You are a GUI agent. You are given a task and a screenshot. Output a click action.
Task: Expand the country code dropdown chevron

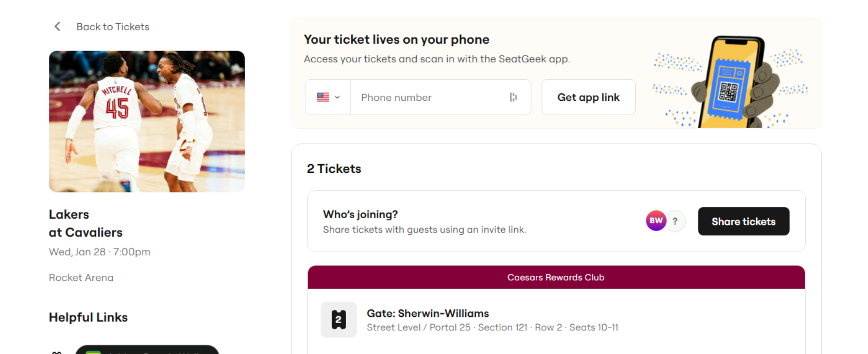coord(337,97)
